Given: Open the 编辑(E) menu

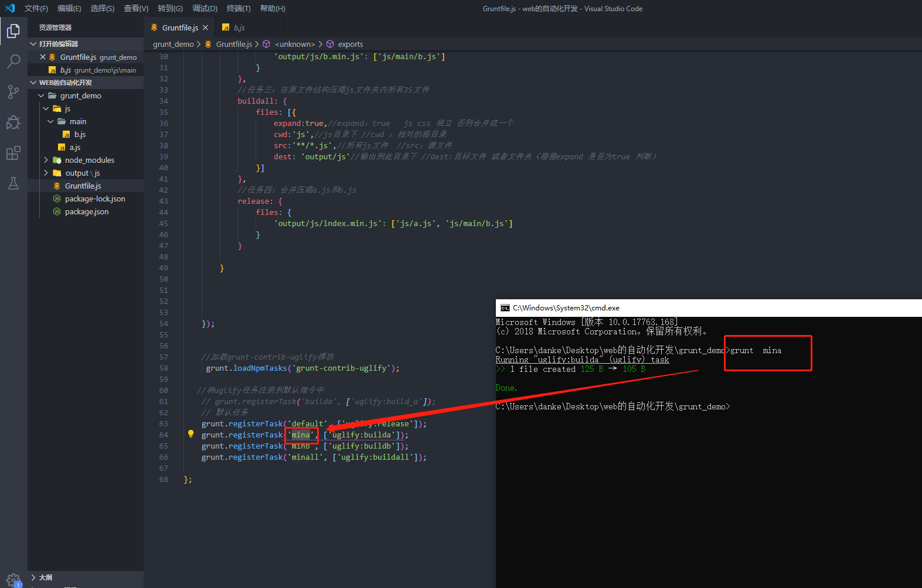Looking at the screenshot, I should pos(69,8).
